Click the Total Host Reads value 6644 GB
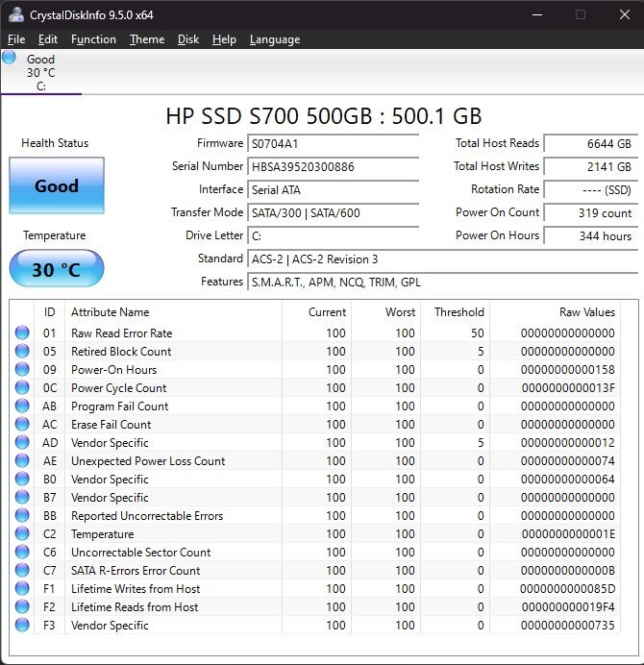The image size is (644, 665). 591,143
